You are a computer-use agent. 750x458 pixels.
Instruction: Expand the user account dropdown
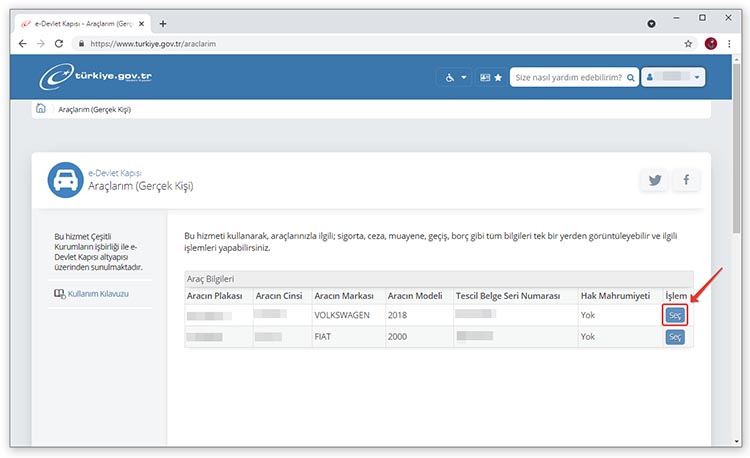click(x=673, y=77)
